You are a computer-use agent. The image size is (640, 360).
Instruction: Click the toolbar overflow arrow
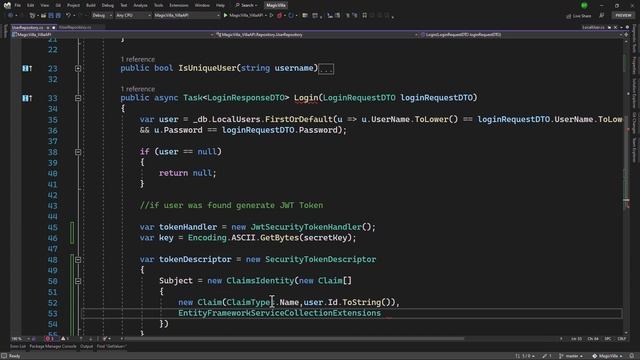click(393, 16)
